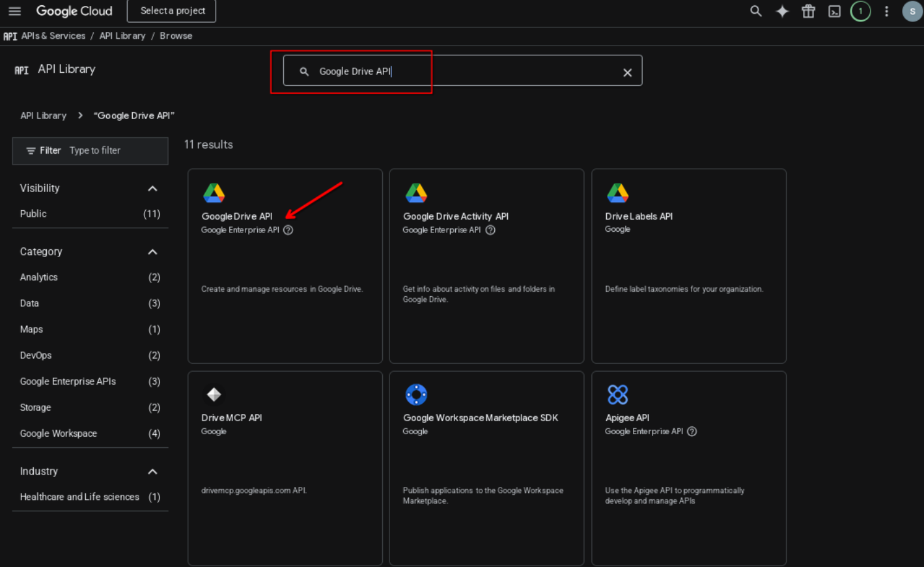Image resolution: width=924 pixels, height=567 pixels.
Task: Click the API icon next to the API Library heading
Action: pyautogui.click(x=21, y=70)
